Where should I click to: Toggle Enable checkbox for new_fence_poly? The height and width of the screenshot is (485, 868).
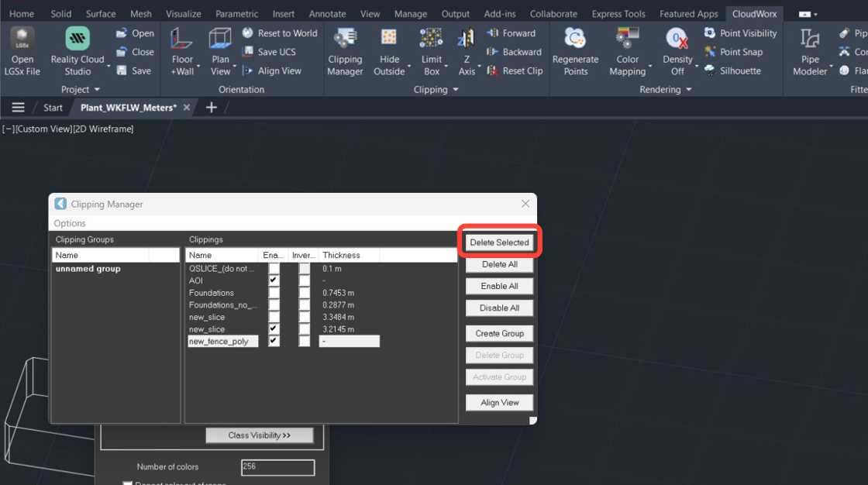(274, 341)
